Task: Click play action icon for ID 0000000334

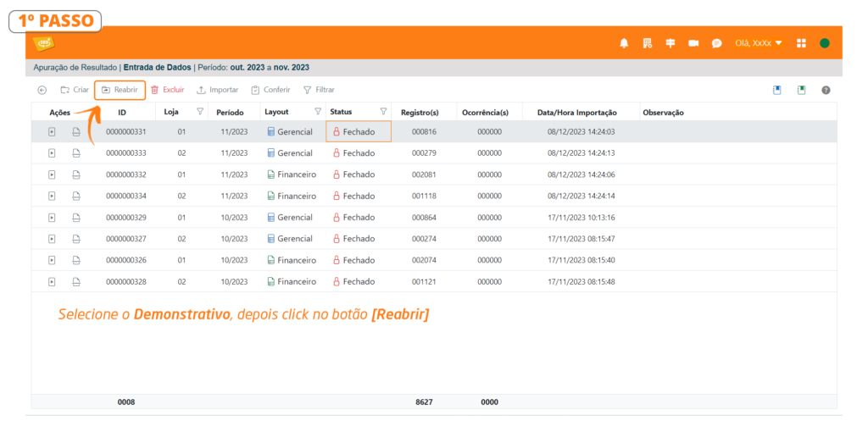Action: pyautogui.click(x=52, y=197)
